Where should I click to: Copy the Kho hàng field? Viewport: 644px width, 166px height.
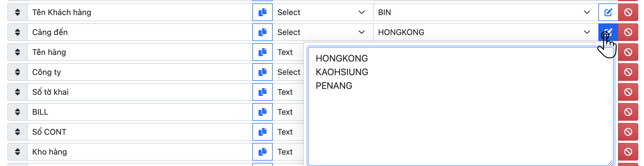[x=262, y=152]
